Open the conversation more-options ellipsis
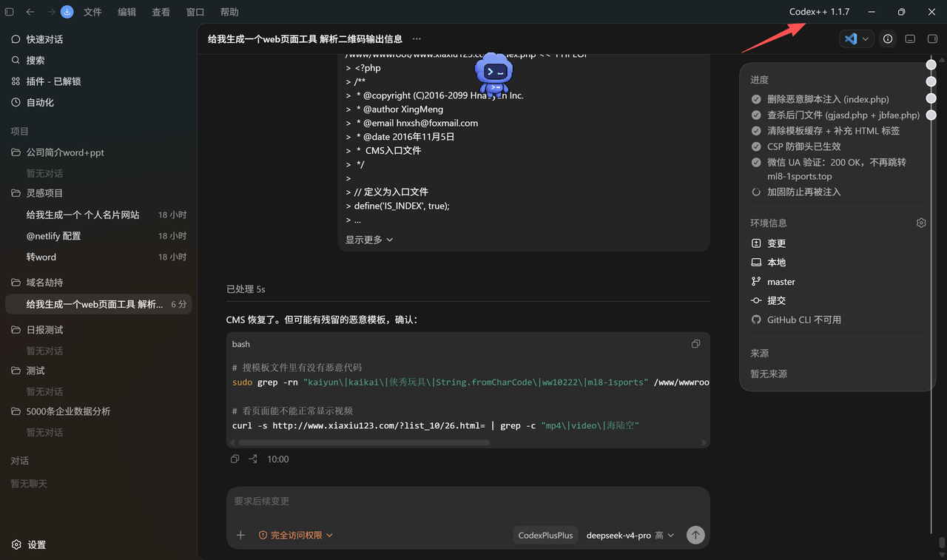The width and height of the screenshot is (947, 560). 417,39
